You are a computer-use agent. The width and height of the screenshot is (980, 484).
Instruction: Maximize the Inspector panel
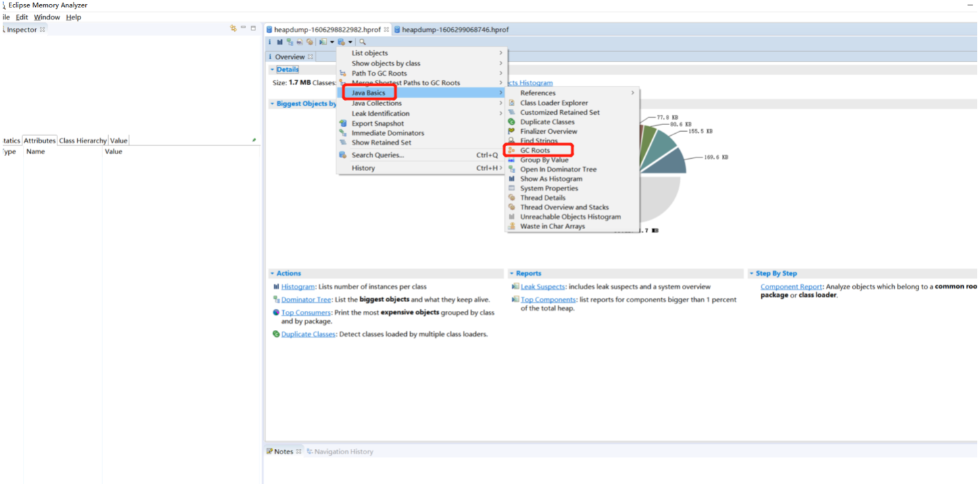pos(253,28)
